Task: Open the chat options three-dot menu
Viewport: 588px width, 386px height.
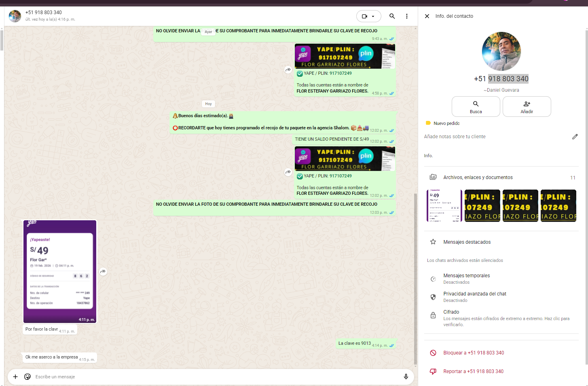Action: (406, 16)
